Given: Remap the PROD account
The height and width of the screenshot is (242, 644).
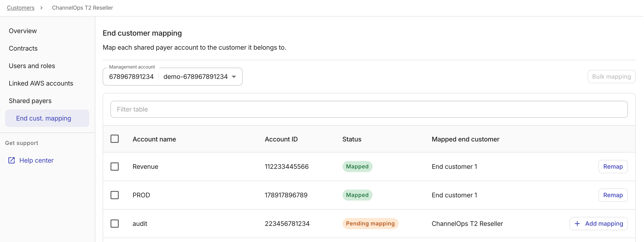Looking at the screenshot, I should [613, 195].
